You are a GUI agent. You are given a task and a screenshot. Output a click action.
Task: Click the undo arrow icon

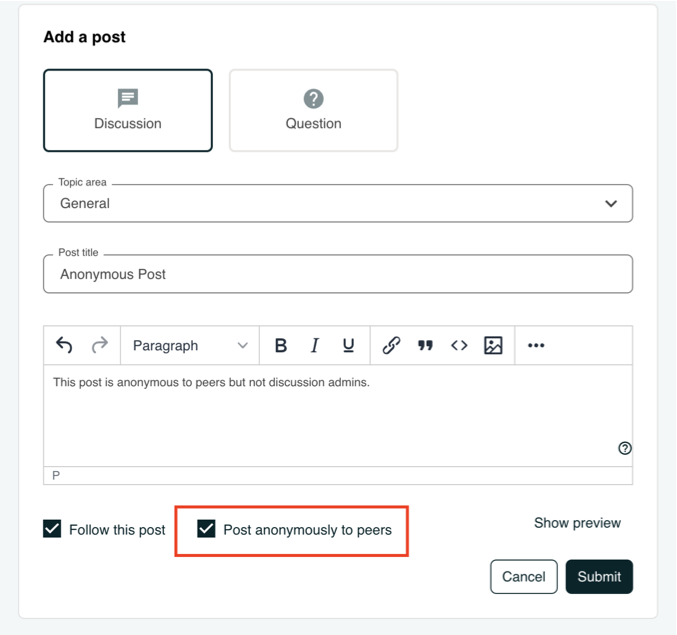pyautogui.click(x=64, y=346)
